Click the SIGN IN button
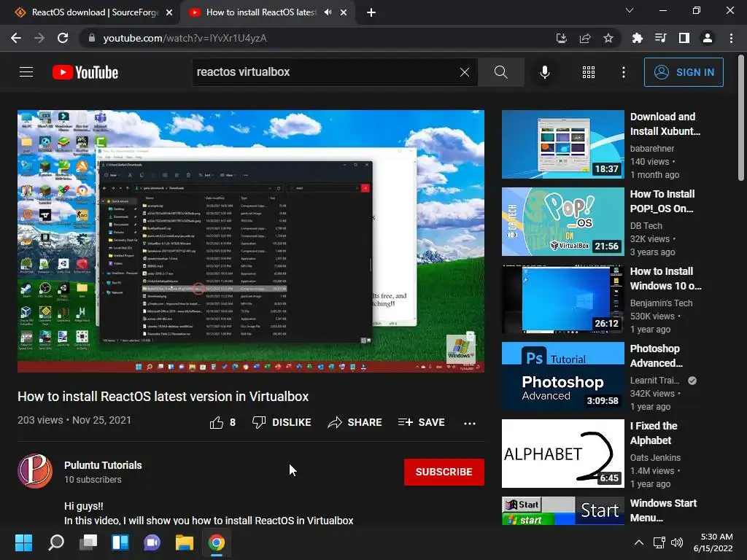This screenshot has width=747, height=560. click(x=684, y=72)
